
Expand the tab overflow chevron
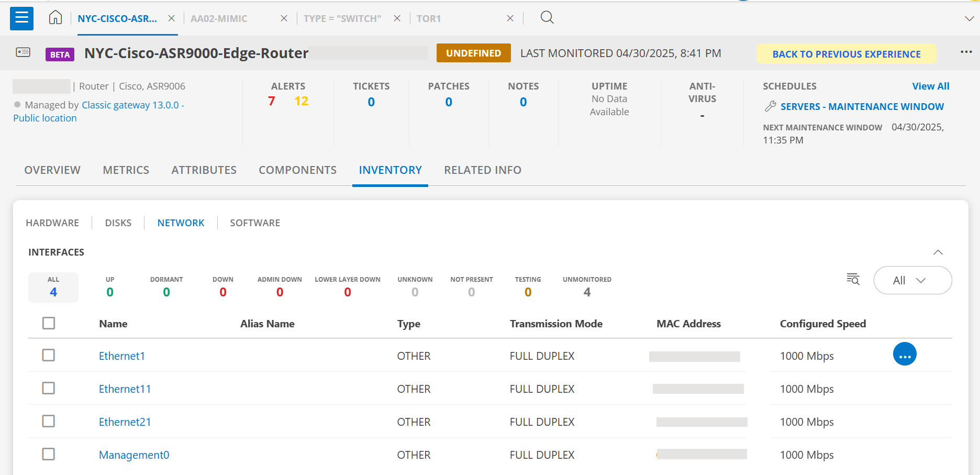click(969, 18)
